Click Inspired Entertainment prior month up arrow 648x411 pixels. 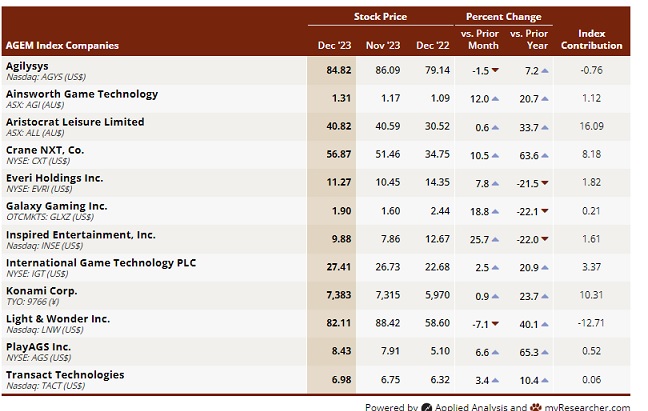coord(495,240)
